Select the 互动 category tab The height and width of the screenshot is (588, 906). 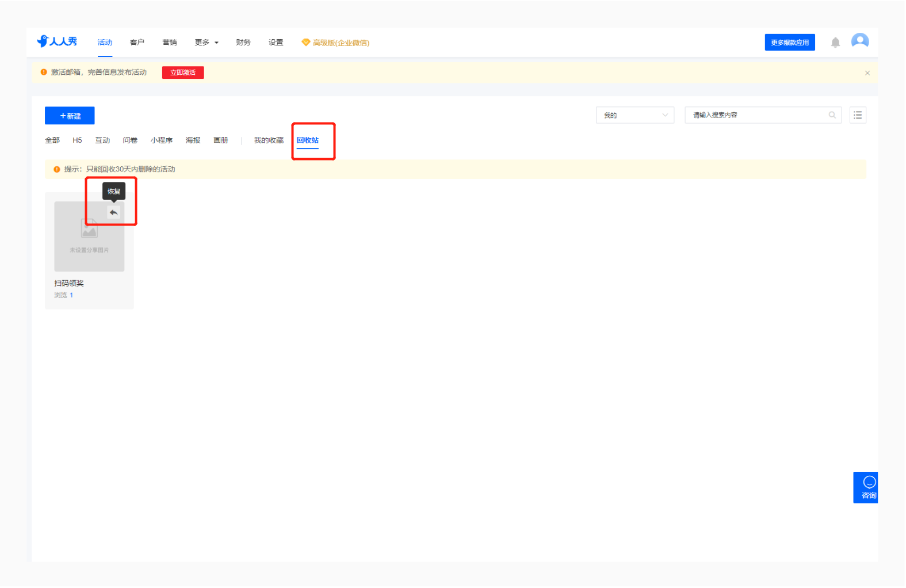[x=102, y=140]
